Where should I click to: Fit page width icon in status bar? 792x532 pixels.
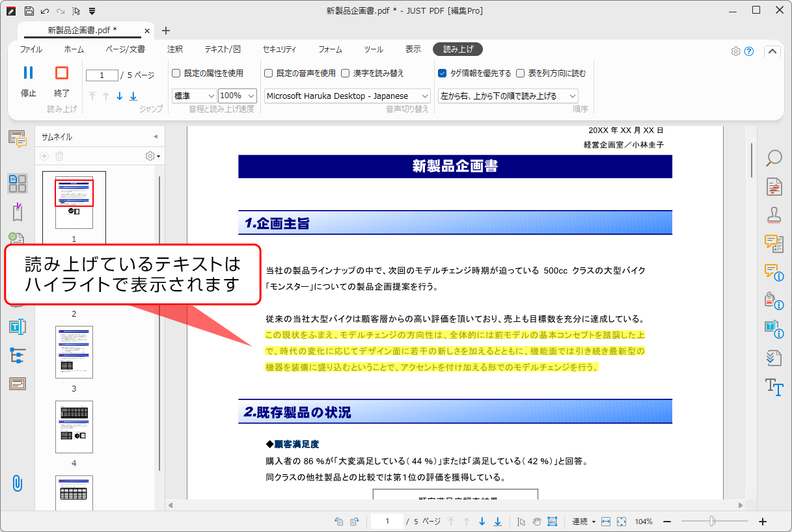pos(606,522)
